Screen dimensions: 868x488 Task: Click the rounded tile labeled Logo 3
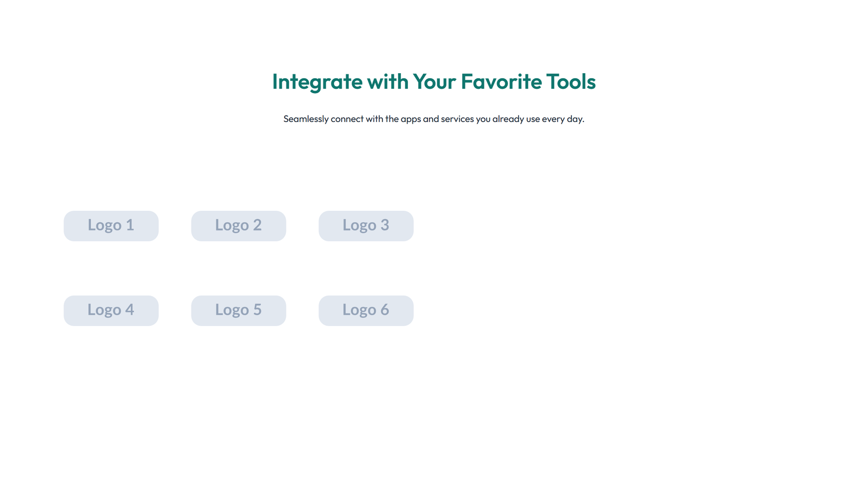(x=366, y=226)
